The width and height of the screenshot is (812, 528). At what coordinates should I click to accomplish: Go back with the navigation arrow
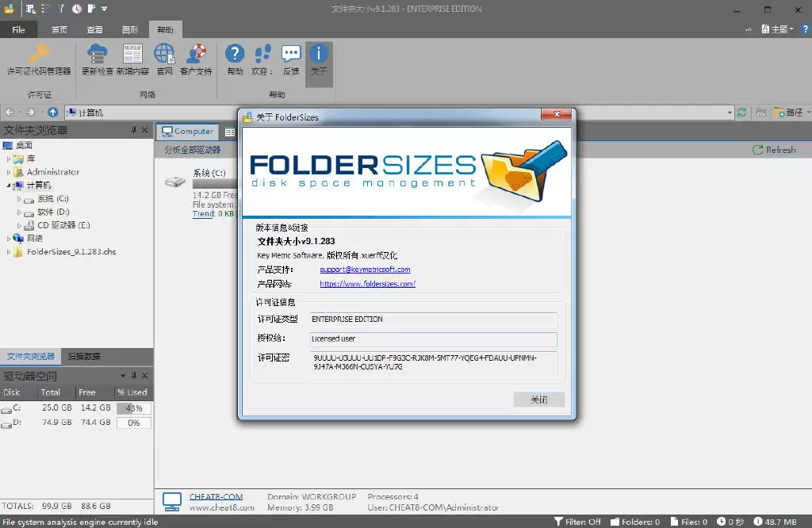[x=10, y=113]
